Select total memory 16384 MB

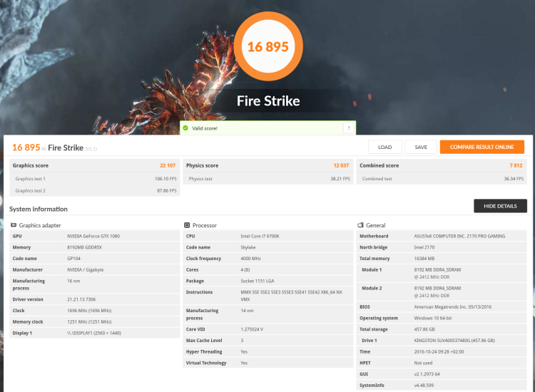pos(424,259)
